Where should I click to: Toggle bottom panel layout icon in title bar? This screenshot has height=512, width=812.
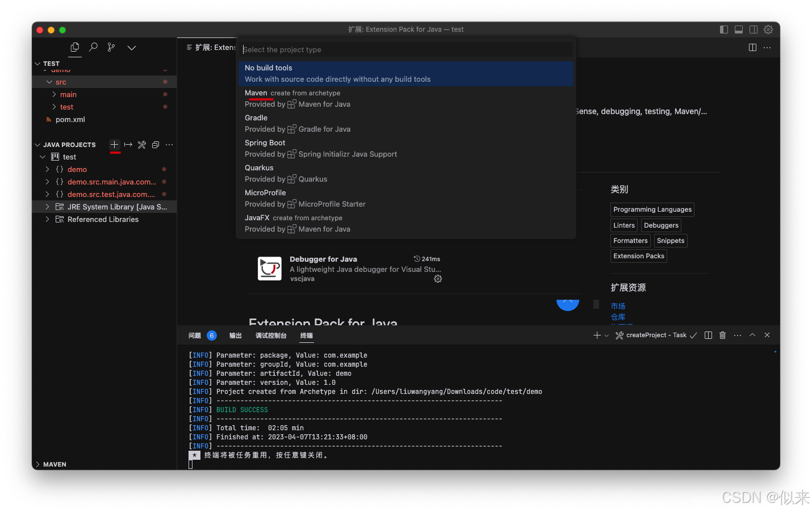tap(739, 30)
